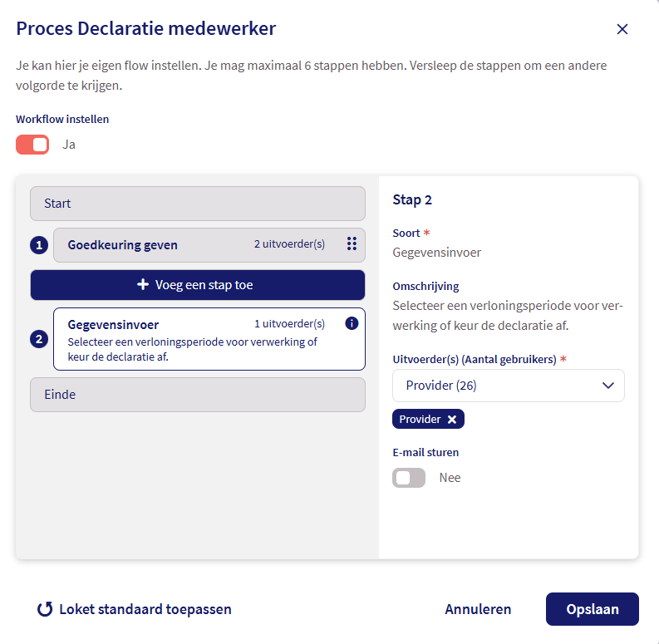The width and height of the screenshot is (659, 644).
Task: Close the Proces Declaratie medewerker dialog
Action: [x=622, y=29]
